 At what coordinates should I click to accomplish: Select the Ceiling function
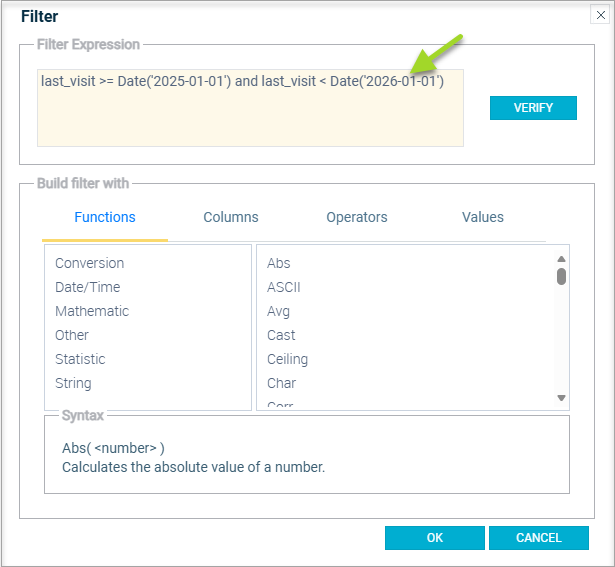pyautogui.click(x=287, y=359)
